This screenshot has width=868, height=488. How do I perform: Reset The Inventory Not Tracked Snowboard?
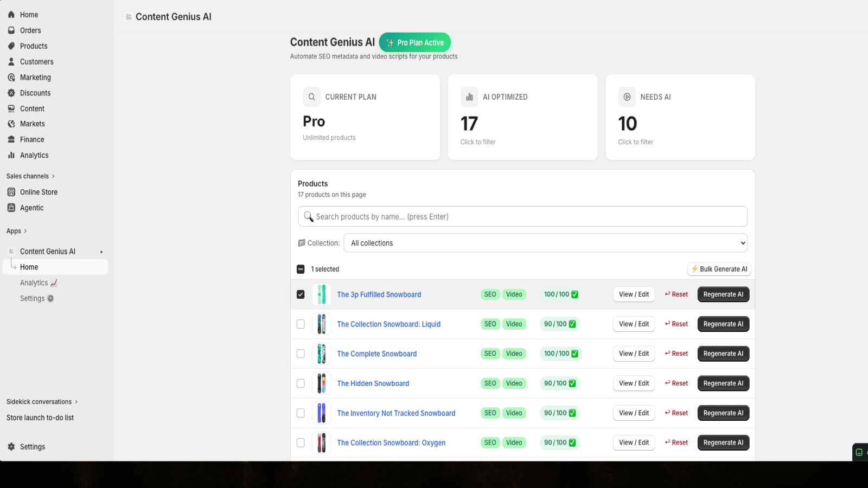click(676, 413)
